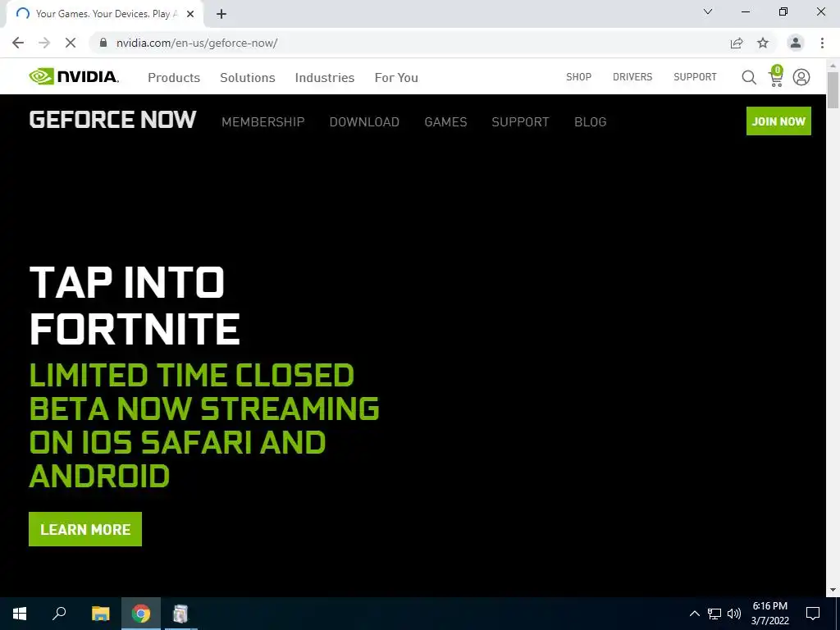
Task: Click the JOIN NOW button
Action: (x=778, y=121)
